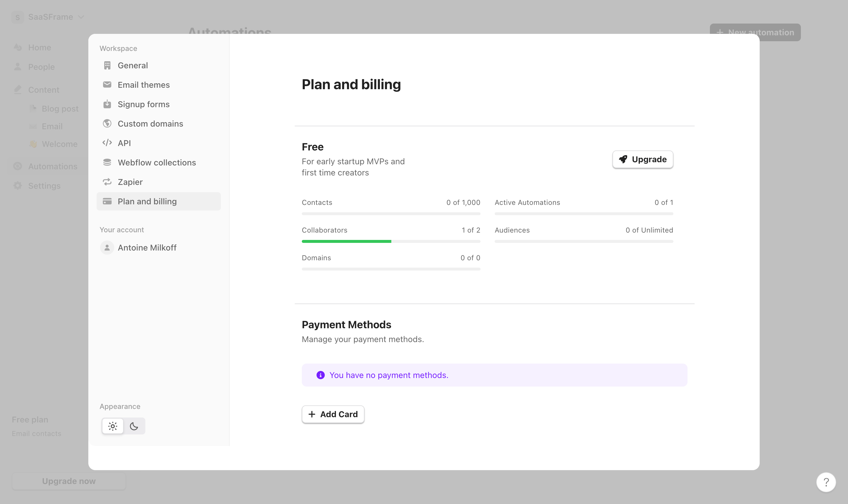This screenshot has height=504, width=848.
Task: Click the People icon in background sidebar
Action: (18, 67)
